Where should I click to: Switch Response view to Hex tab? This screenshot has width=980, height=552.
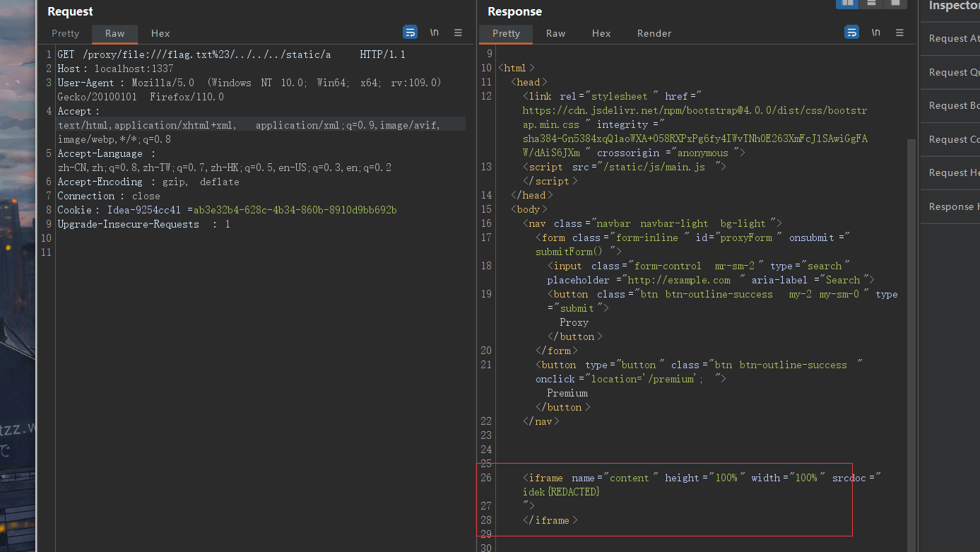click(x=601, y=33)
